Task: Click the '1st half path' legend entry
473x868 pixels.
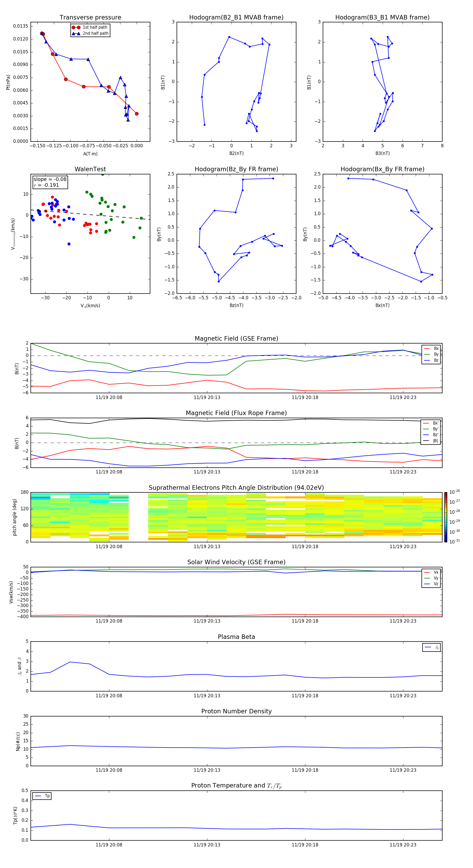Action: click(x=90, y=27)
